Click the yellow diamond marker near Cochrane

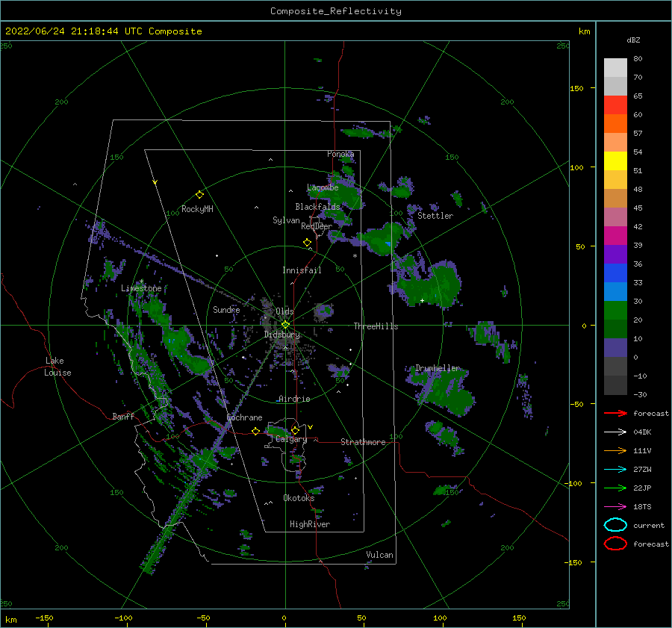tap(255, 431)
